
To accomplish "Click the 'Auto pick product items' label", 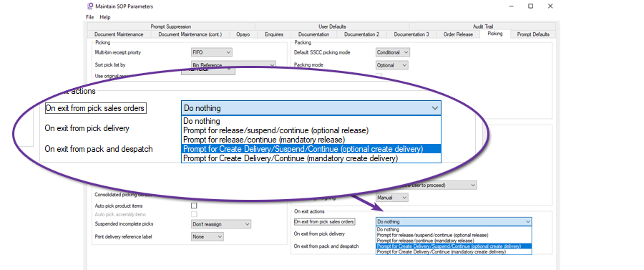I will [119, 206].
